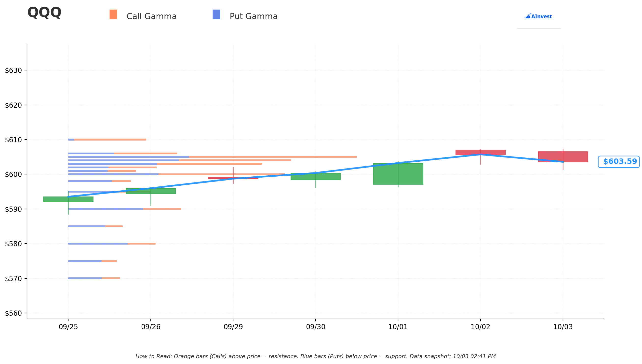This screenshot has height=364, width=642.
Task: Click the gamma bar at $585 strike
Action: coord(95,226)
